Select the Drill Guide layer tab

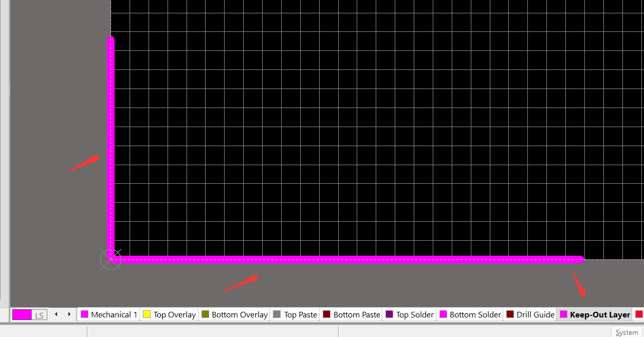click(x=530, y=314)
